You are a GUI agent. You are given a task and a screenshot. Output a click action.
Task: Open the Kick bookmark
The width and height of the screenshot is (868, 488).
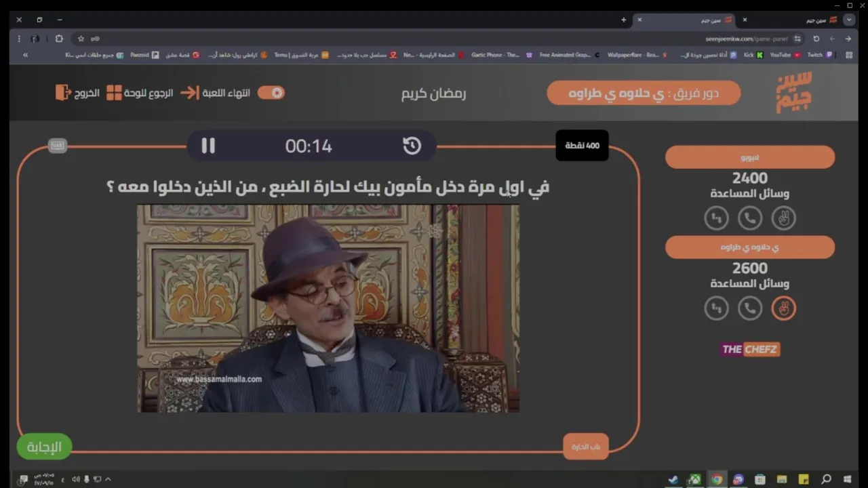pos(754,55)
